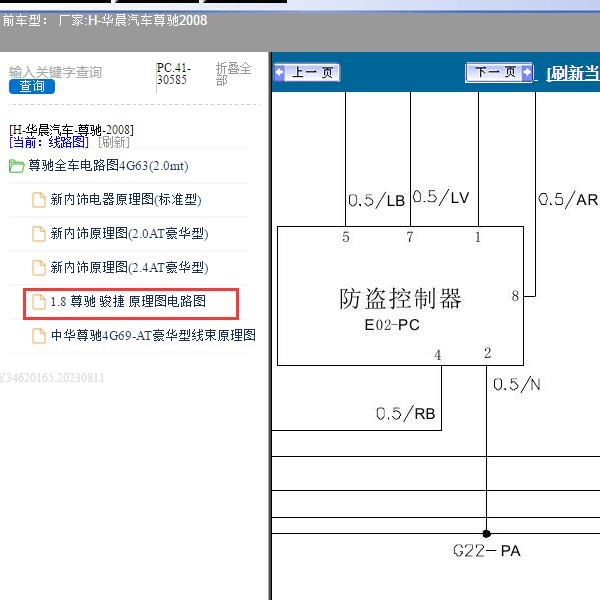Image resolution: width=600 pixels, height=600 pixels.
Task: Click the green folder icon of 尊驰全车电路图
Action: (x=16, y=166)
